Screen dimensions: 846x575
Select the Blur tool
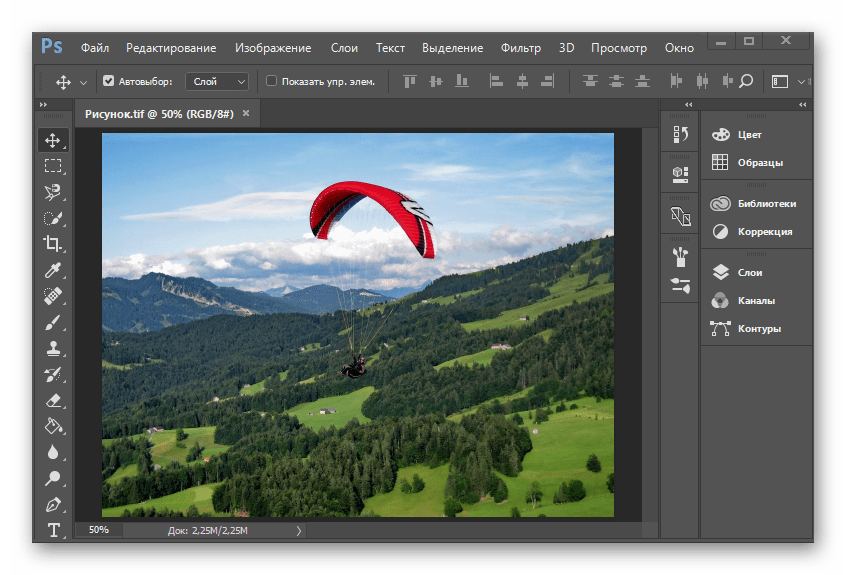[52, 452]
